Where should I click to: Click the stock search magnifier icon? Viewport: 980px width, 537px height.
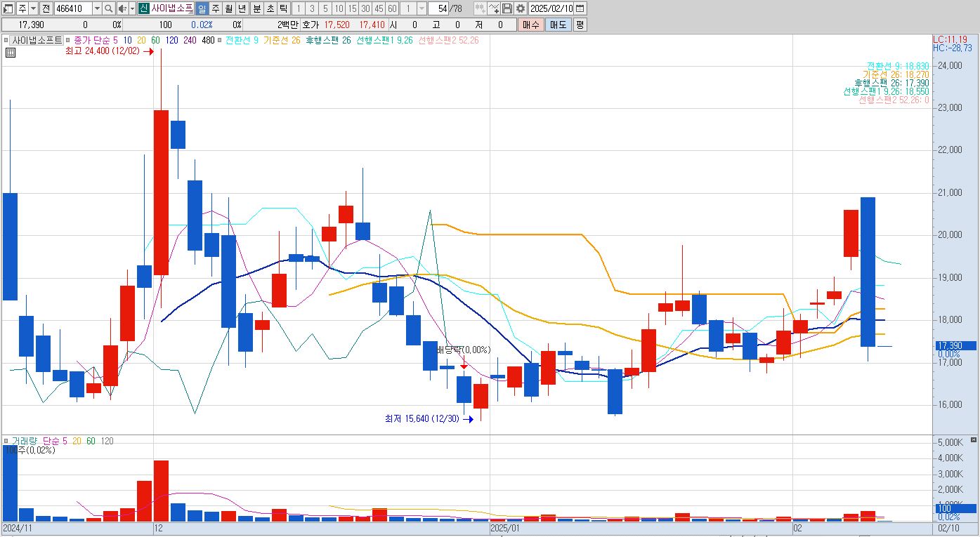[x=109, y=8]
